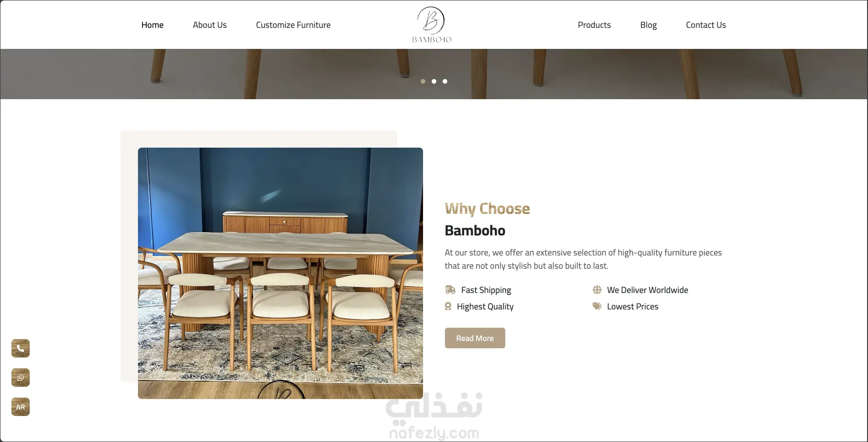The image size is (868, 442).
Task: Click the Read More button
Action: (475, 338)
